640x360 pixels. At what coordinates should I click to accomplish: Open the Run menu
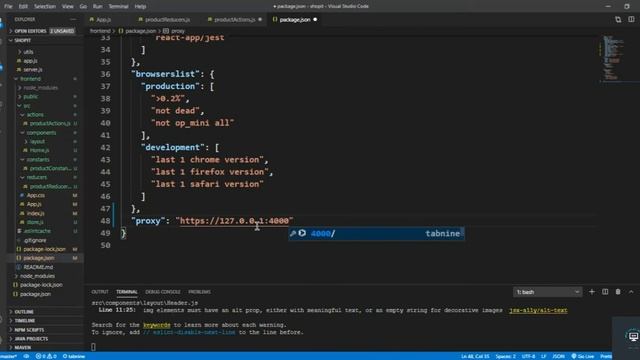point(98,7)
